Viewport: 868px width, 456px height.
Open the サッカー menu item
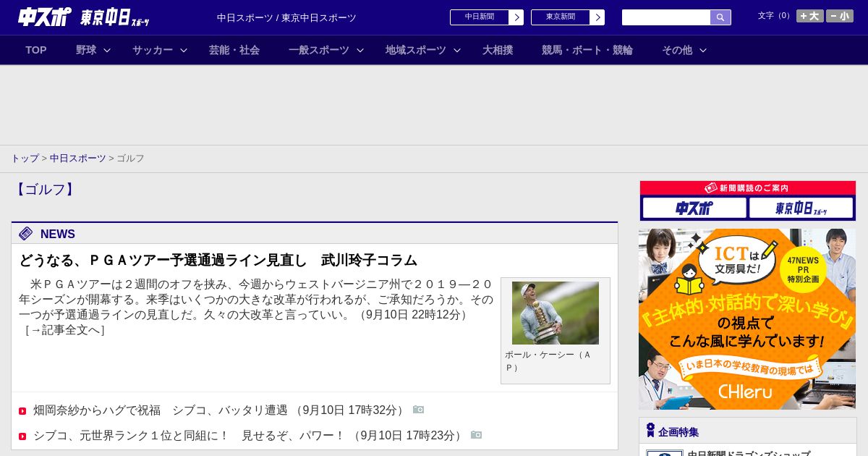point(153,50)
